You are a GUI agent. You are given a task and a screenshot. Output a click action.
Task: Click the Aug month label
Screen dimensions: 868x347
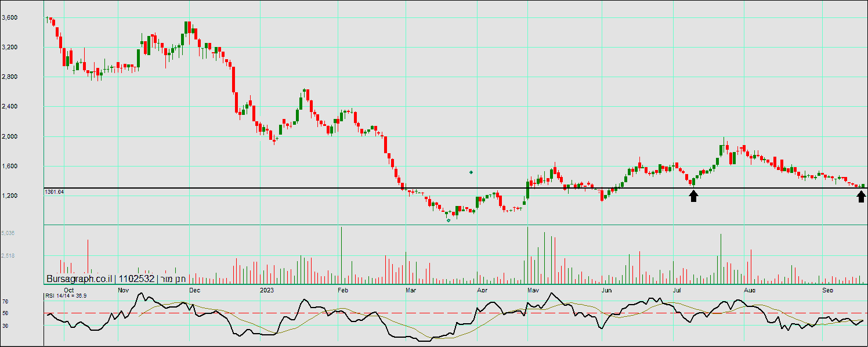tap(750, 289)
